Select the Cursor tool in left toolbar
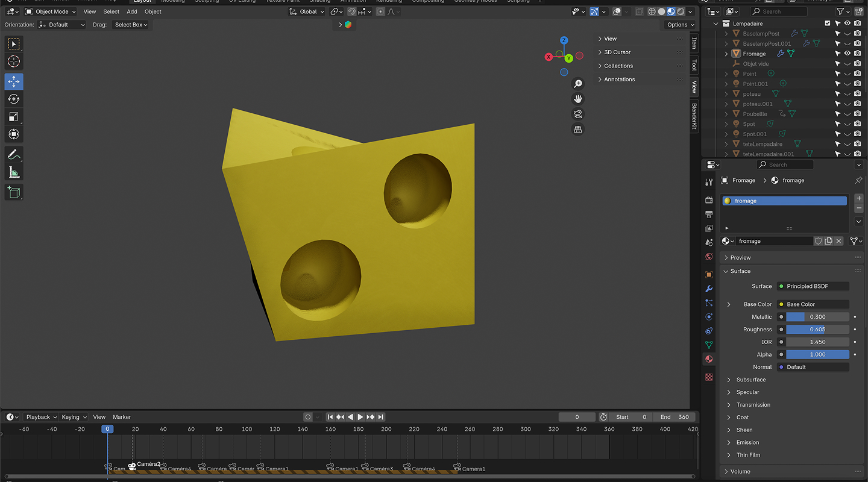 click(x=13, y=61)
